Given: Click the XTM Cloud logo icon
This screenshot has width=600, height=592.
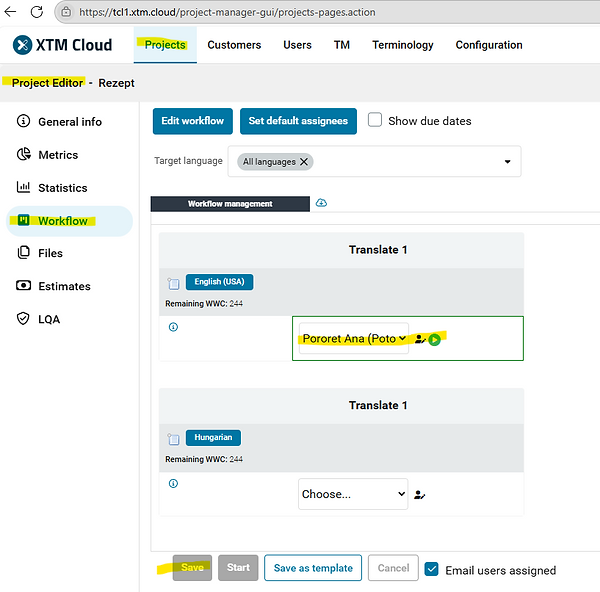Looking at the screenshot, I should 22,45.
